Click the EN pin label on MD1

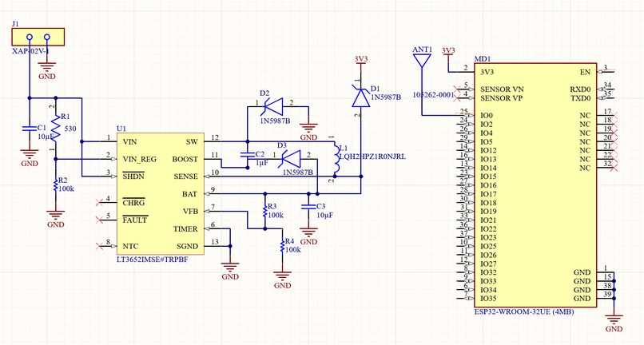pyautogui.click(x=585, y=73)
